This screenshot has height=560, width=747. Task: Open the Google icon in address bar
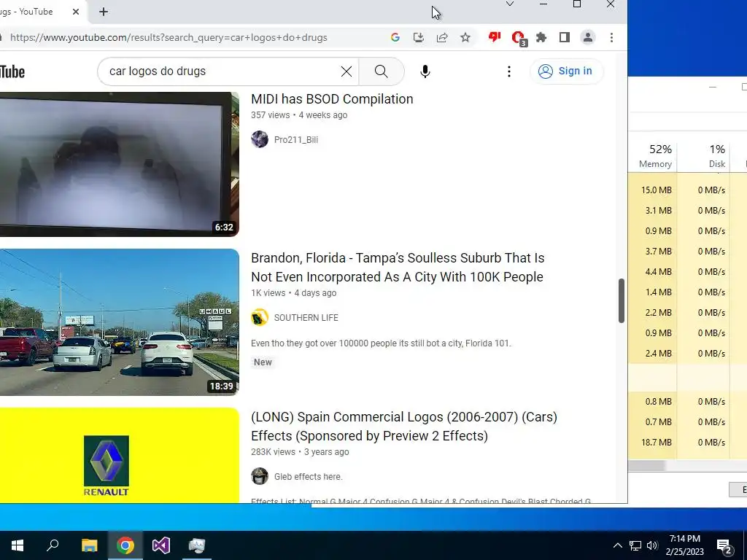395,37
